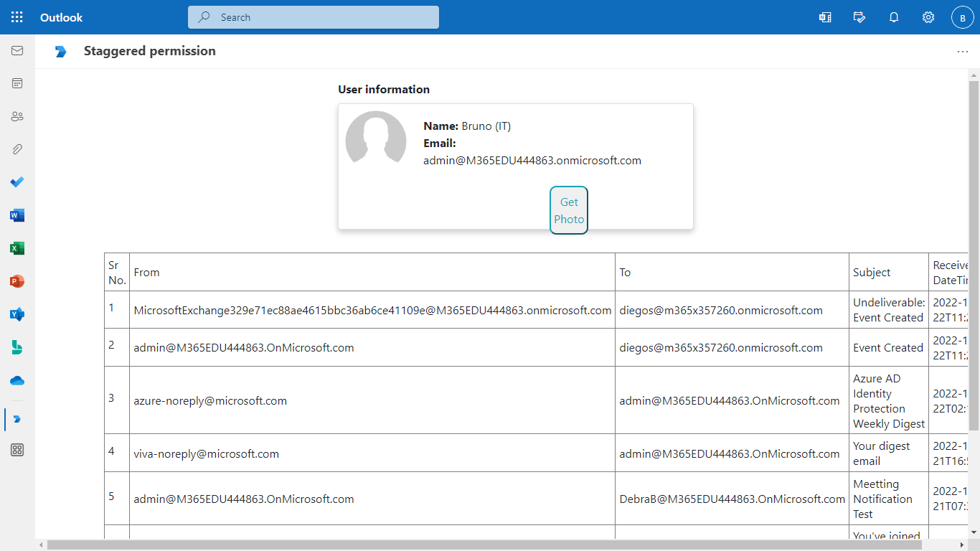Click admin sender address in row 5
The width and height of the screenshot is (980, 551).
[x=244, y=499]
